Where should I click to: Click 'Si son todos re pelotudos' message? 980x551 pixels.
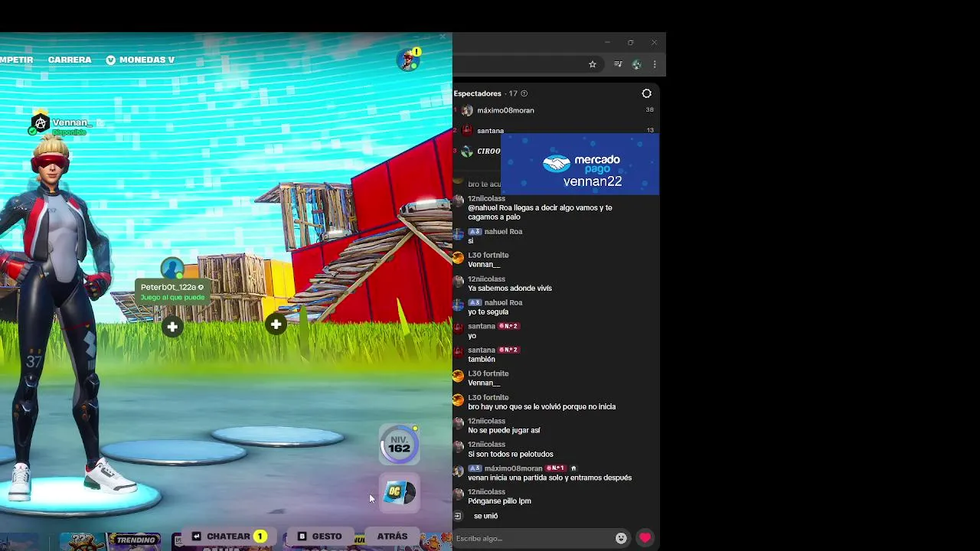510,454
